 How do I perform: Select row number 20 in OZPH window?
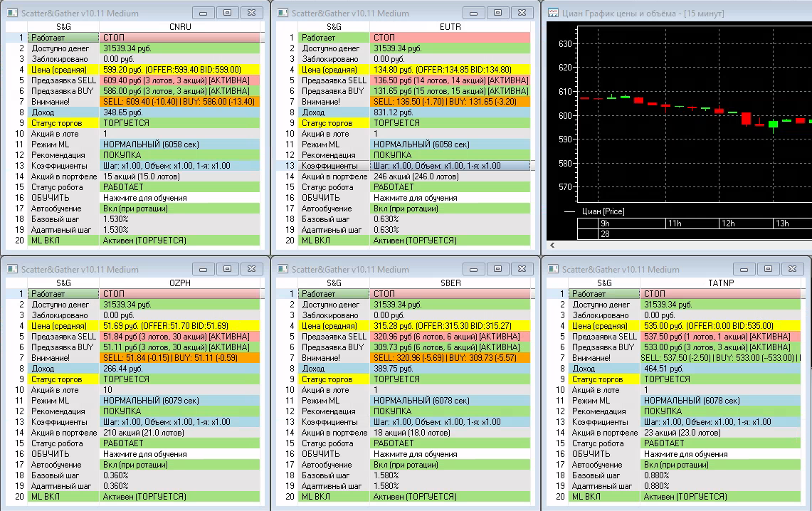[x=20, y=497]
